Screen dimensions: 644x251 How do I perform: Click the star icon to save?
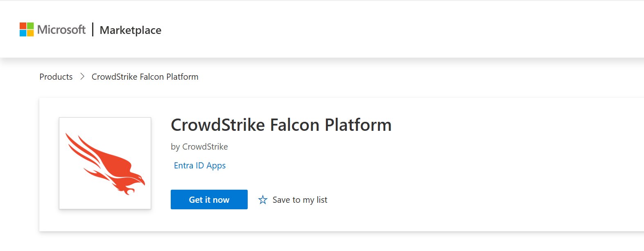coord(263,200)
